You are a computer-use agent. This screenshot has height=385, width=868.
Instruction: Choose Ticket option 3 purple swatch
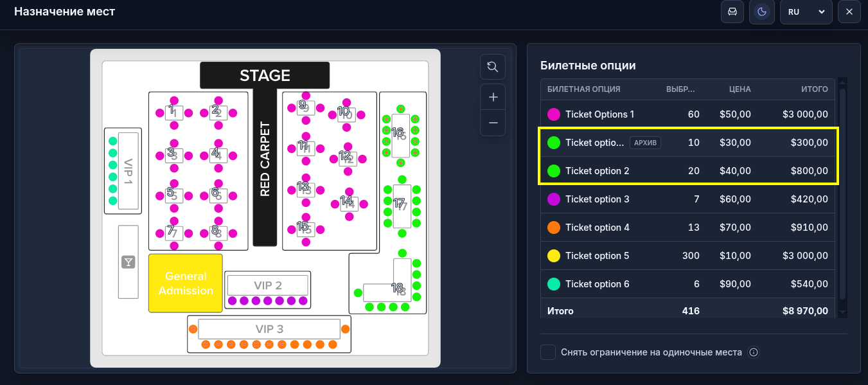click(x=553, y=199)
